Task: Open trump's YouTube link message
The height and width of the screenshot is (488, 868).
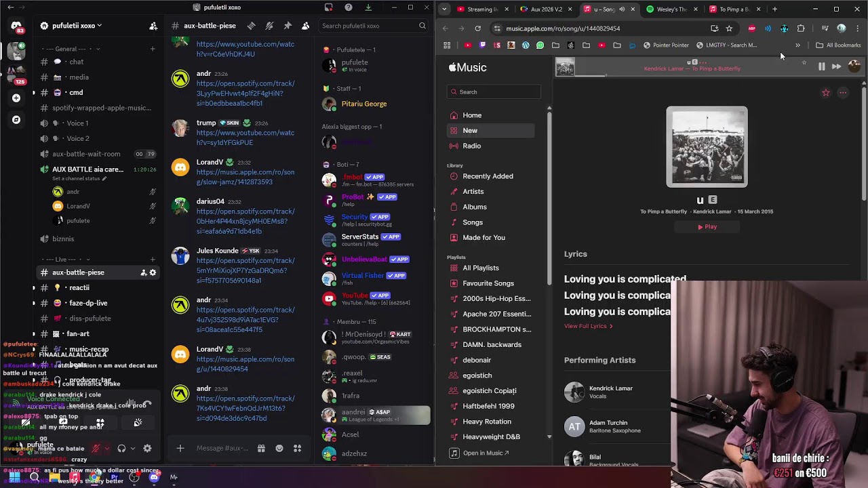Action: [x=245, y=138]
